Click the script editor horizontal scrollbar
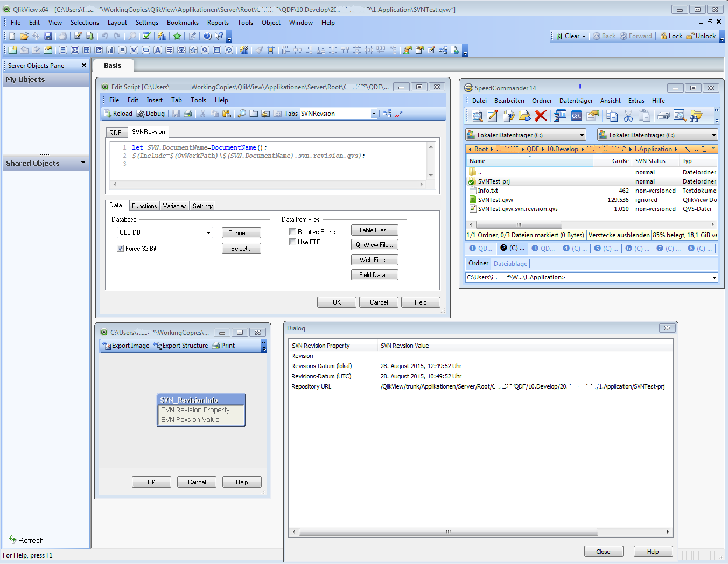Viewport: 728px width, 564px height. (268, 184)
